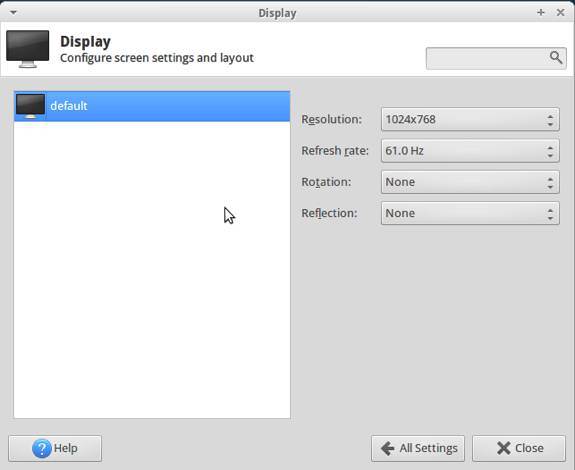The image size is (575, 470).
Task: Open the Resolution 1024x768 dropdown
Action: tap(470, 119)
